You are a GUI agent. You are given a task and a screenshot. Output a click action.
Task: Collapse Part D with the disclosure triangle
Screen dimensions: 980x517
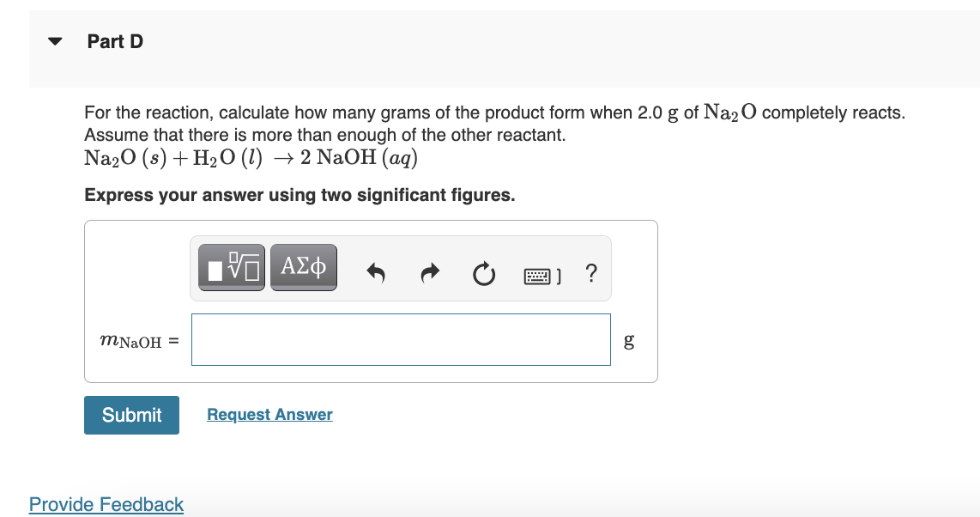[54, 40]
